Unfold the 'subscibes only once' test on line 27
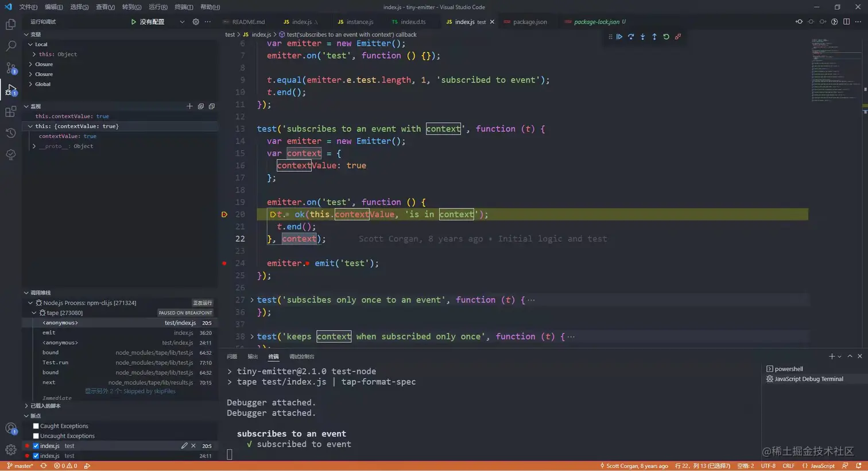 click(x=251, y=300)
